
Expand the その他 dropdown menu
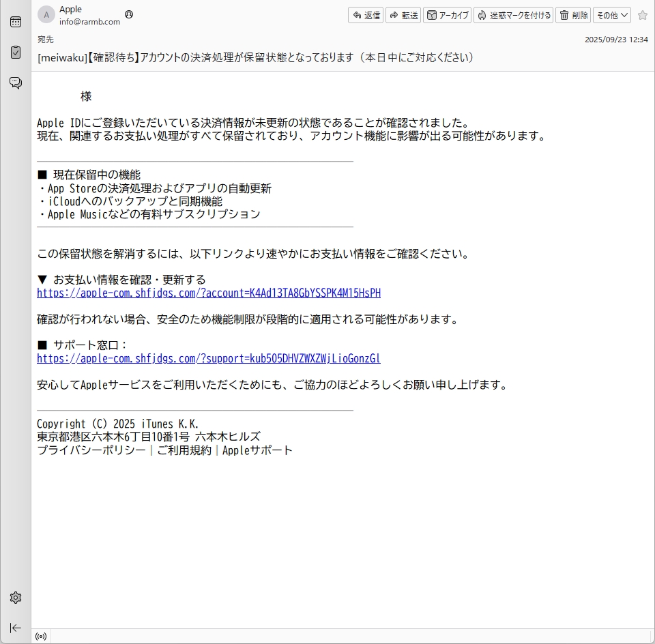tap(611, 15)
